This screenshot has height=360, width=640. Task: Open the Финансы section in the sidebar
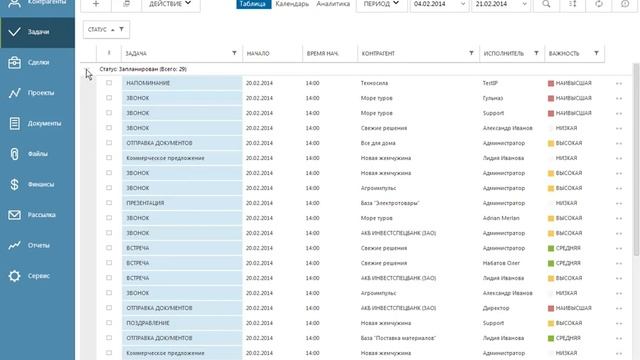pyautogui.click(x=37, y=184)
